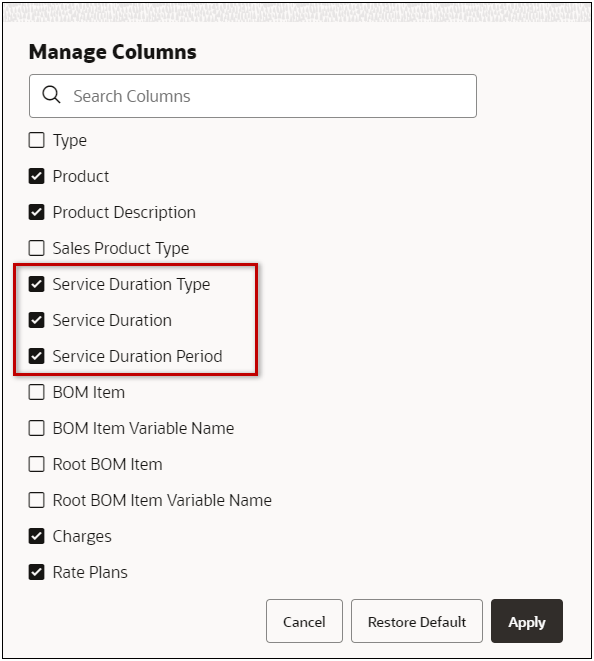Click Restore Default button
The height and width of the screenshot is (661, 594).
[417, 621]
